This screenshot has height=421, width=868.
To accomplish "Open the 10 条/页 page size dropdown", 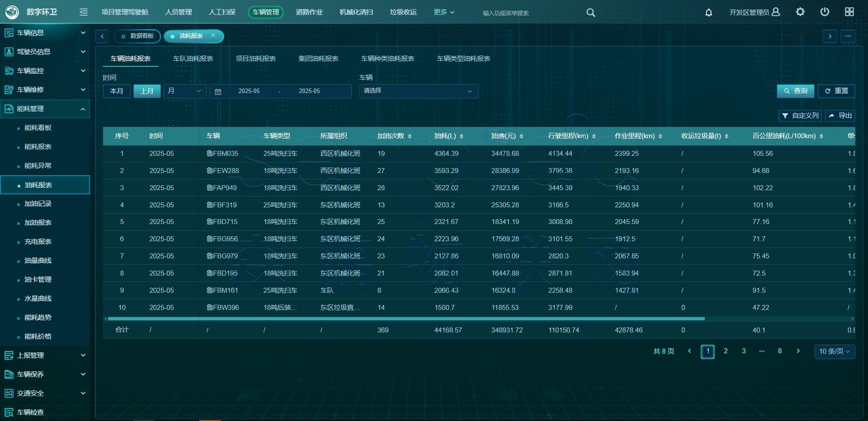I will pos(834,351).
